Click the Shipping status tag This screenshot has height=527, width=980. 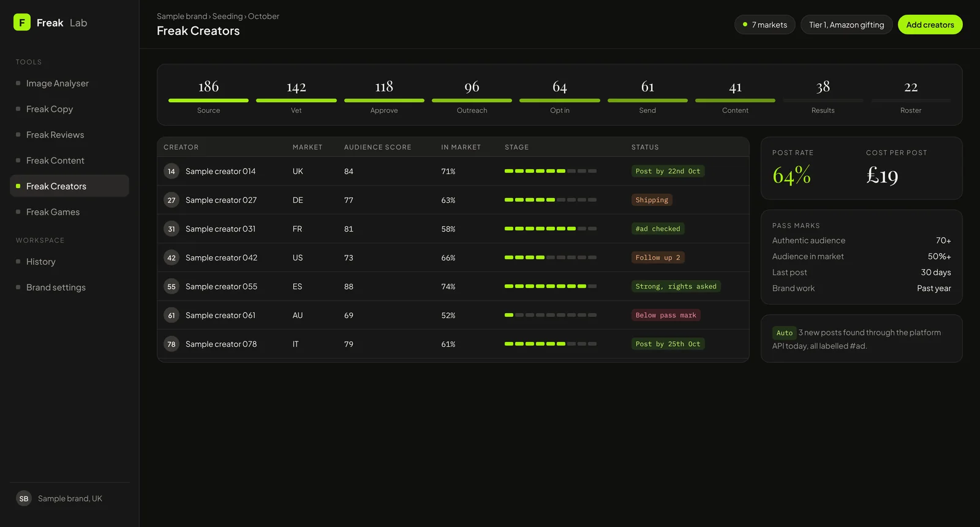[652, 200]
